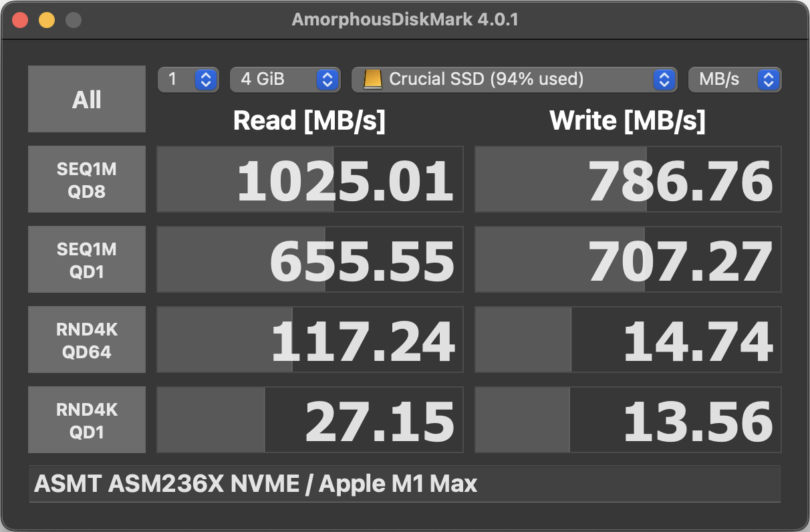Run the RND4K QD64 benchmark
The width and height of the screenshot is (810, 532).
[87, 340]
